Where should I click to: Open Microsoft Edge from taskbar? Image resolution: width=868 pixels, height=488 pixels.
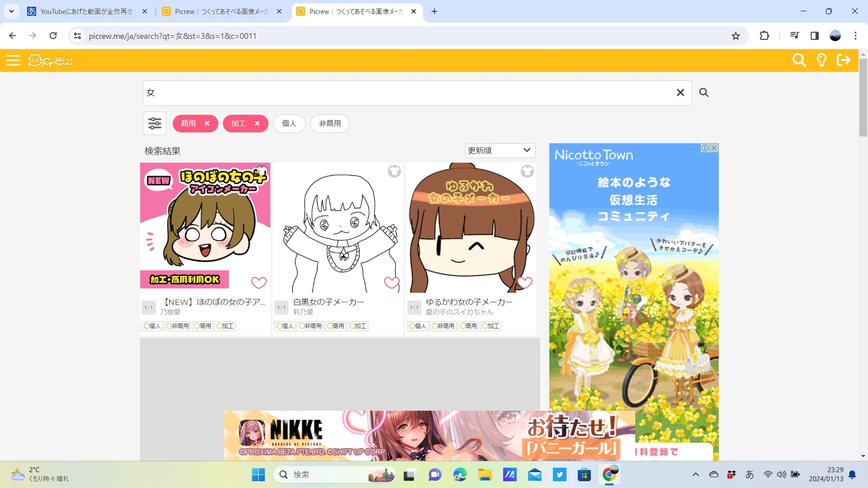pyautogui.click(x=460, y=474)
